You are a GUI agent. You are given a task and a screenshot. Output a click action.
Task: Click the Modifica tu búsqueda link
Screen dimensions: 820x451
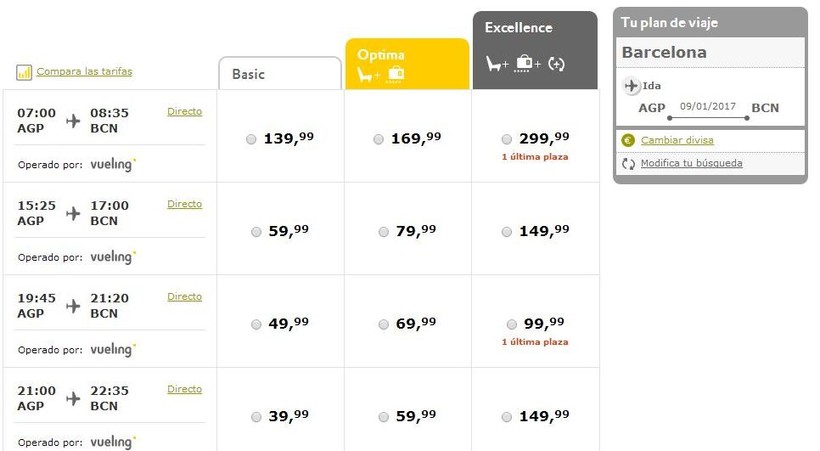click(x=691, y=164)
